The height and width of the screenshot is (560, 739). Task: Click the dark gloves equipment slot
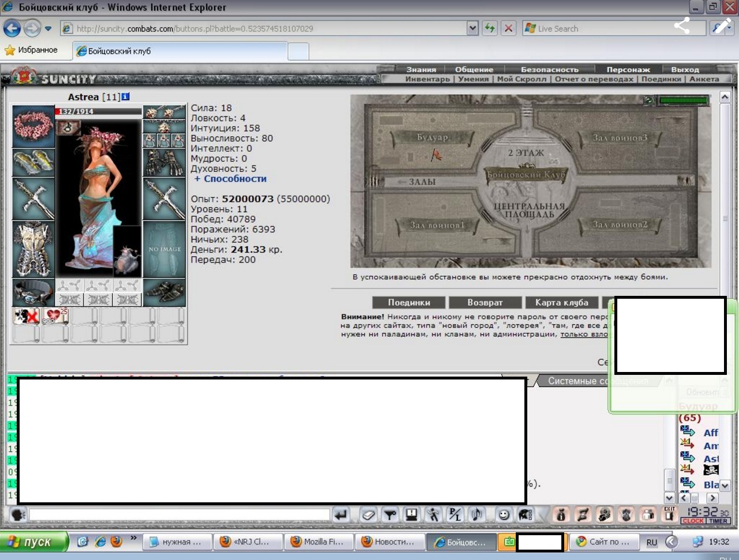(164, 163)
